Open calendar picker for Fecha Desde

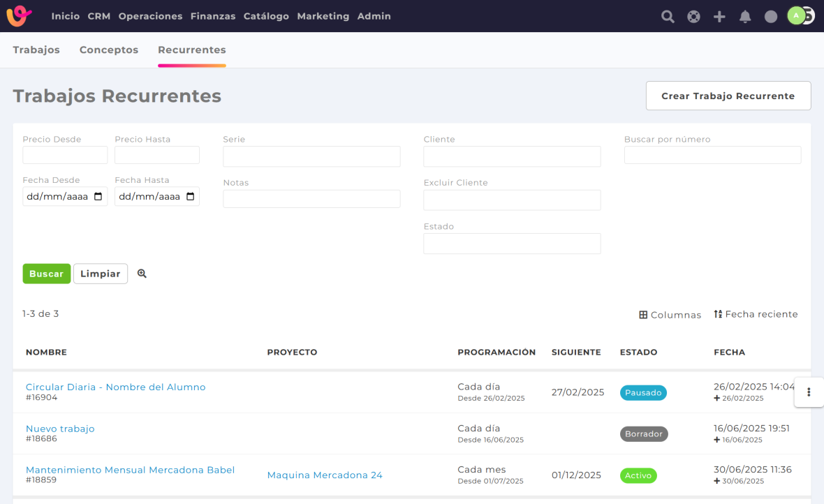(98, 197)
